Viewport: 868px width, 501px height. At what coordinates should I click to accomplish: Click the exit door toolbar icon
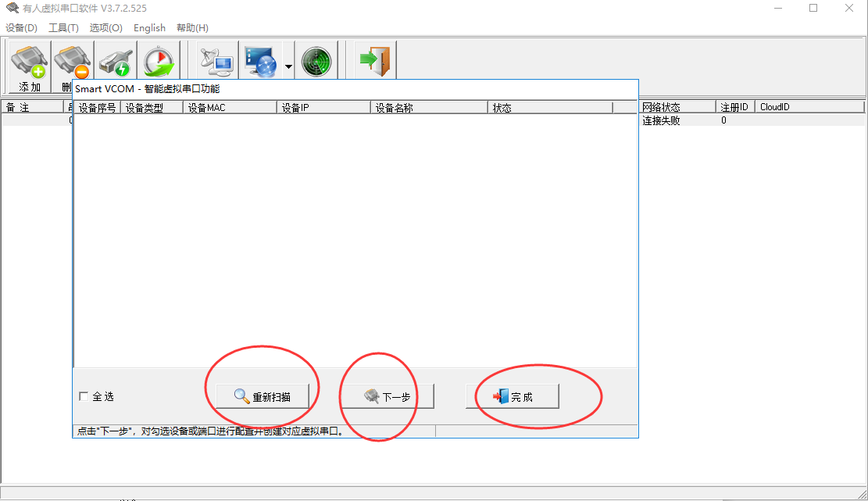pos(375,61)
